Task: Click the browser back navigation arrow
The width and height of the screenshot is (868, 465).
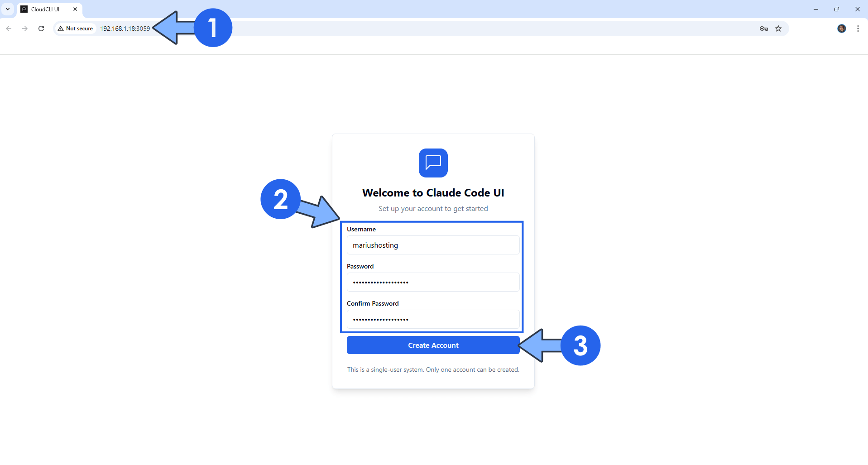Action: (9, 28)
